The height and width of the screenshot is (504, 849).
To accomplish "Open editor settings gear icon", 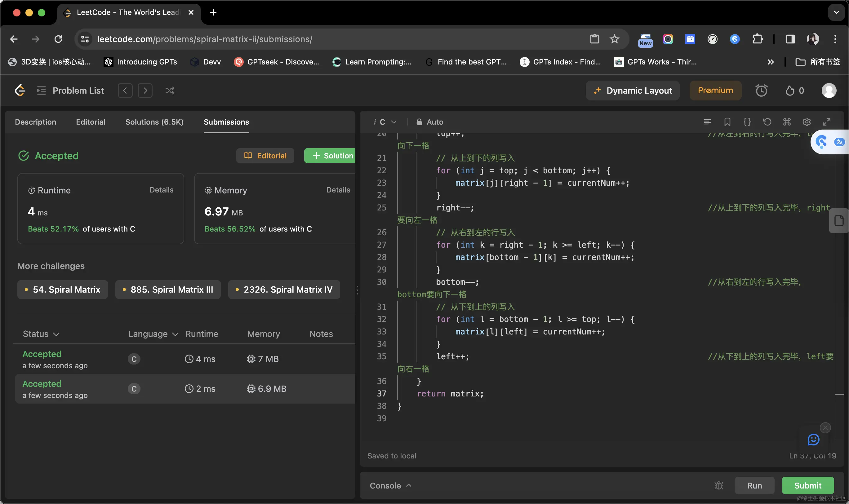I will (x=807, y=122).
